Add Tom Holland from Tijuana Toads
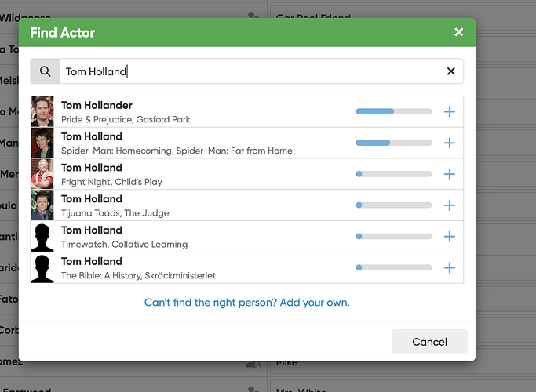The image size is (536, 392). [450, 205]
